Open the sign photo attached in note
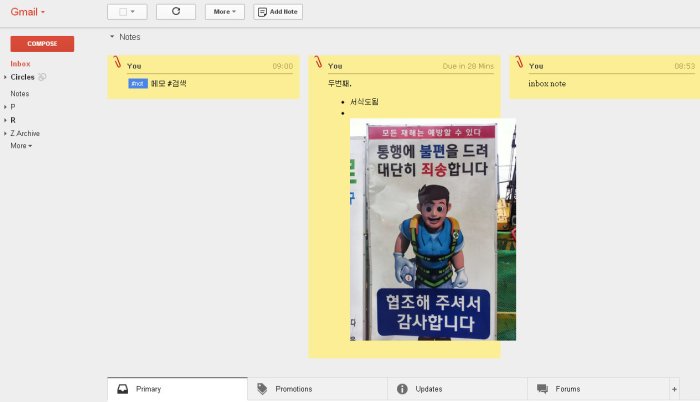 point(433,230)
